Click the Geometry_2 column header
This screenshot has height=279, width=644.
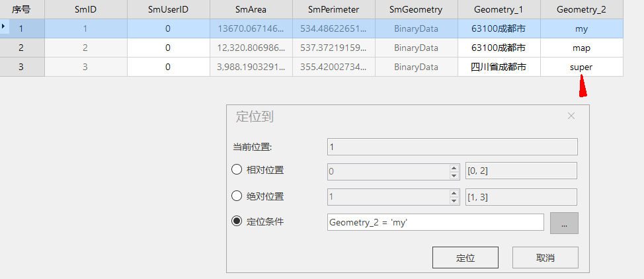click(x=582, y=9)
